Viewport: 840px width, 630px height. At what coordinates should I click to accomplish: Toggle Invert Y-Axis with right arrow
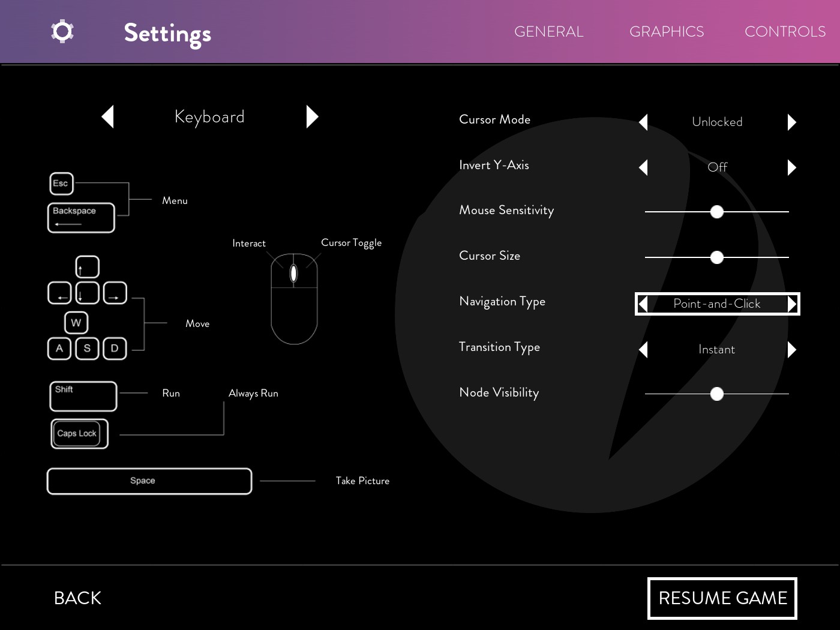point(791,167)
